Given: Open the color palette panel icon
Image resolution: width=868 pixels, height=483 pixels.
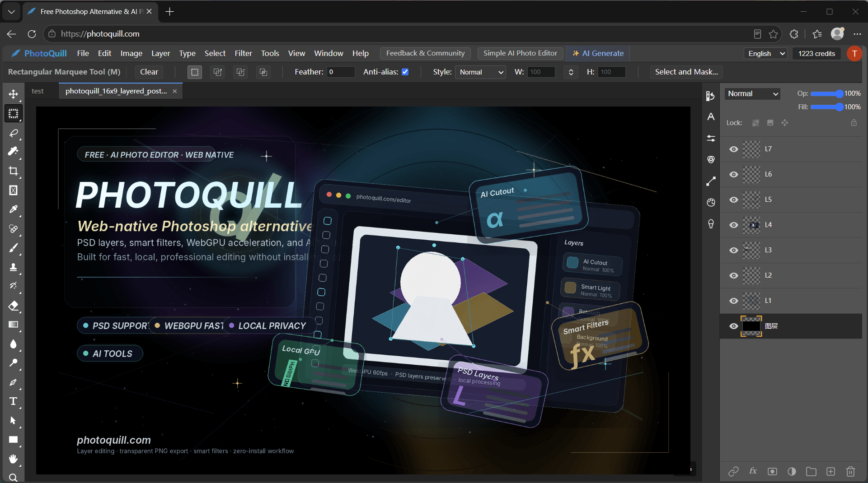Looking at the screenshot, I should tap(711, 203).
